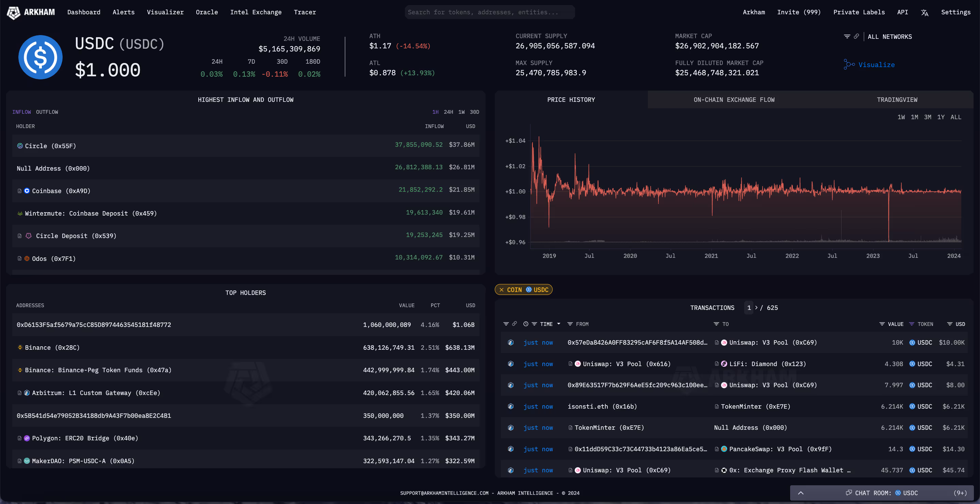Screen dimensions: 980x504
Task: Switch to the OUTFLOW view in inflow panel
Action: [47, 112]
